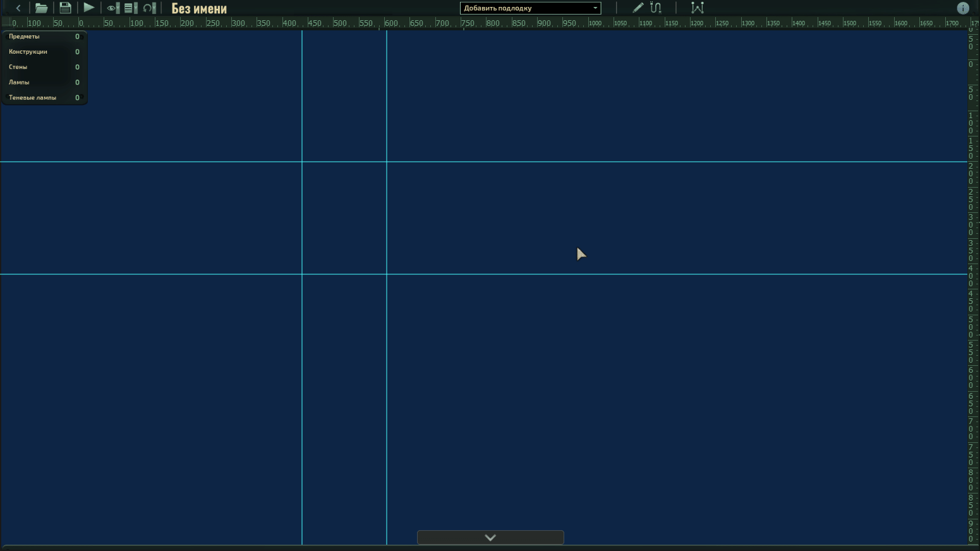Select the "Конструкции" count row
980x551 pixels.
click(x=44, y=52)
